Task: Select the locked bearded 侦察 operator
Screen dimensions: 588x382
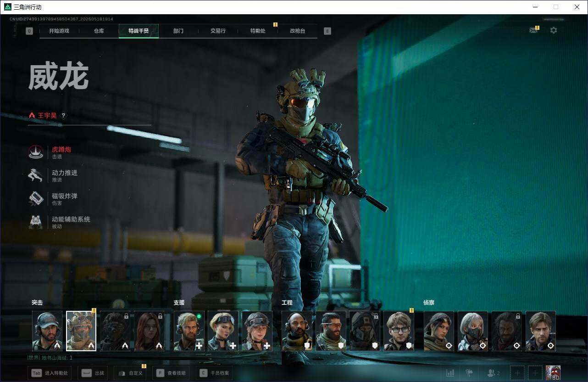Action: [507, 331]
